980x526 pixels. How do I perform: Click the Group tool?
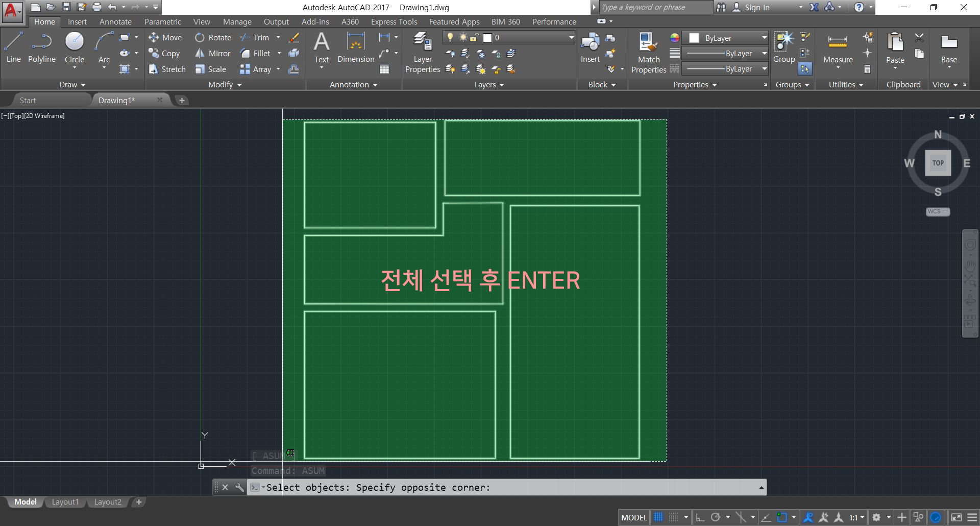coord(784,47)
